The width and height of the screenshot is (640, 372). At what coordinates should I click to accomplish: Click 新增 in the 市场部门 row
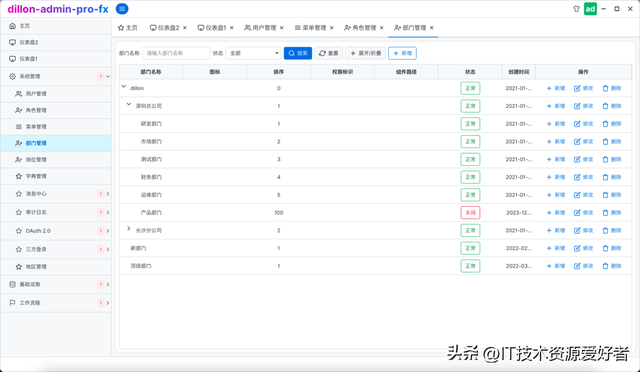556,142
